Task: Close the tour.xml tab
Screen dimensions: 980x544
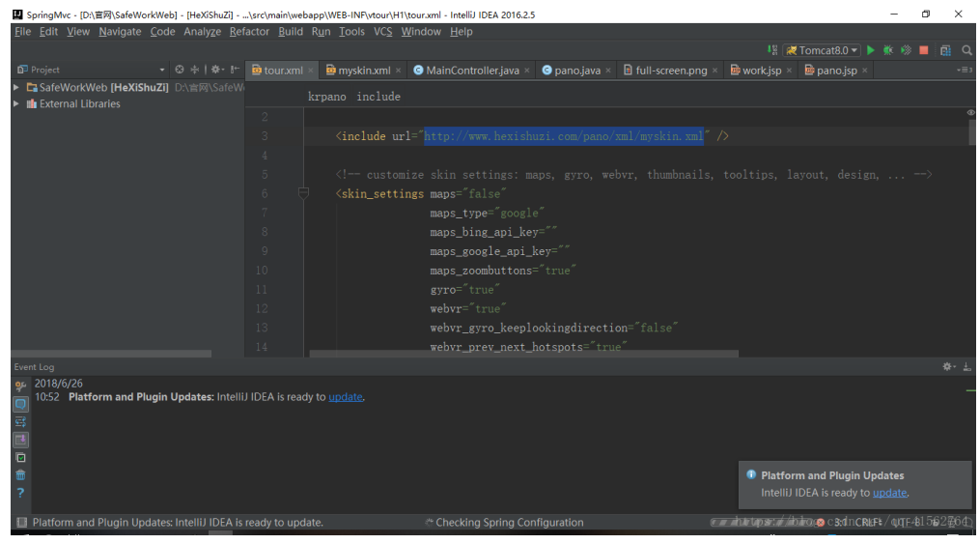Action: tap(311, 71)
